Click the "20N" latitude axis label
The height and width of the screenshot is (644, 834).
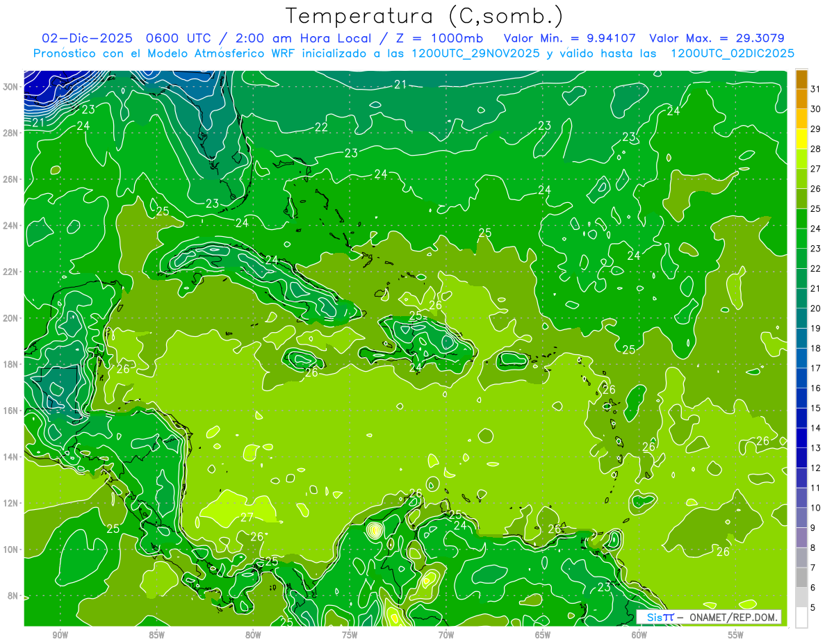(x=12, y=318)
